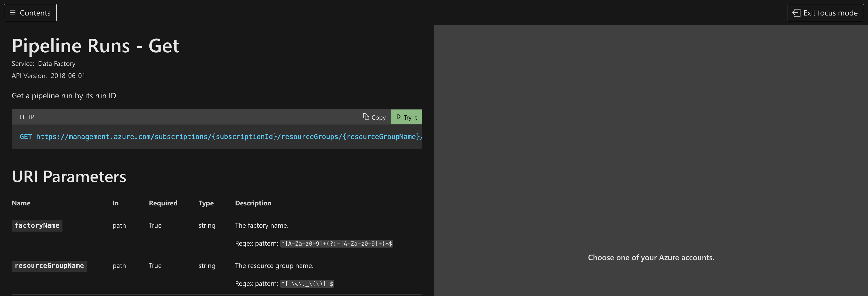Viewport: 868px width, 296px height.
Task: Click the resource group regex pattern code
Action: click(307, 284)
